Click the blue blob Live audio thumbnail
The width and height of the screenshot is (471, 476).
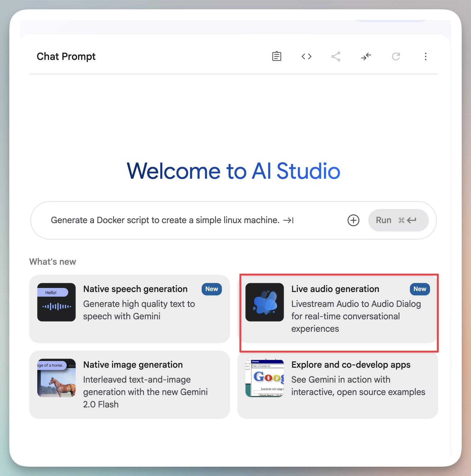(x=265, y=302)
